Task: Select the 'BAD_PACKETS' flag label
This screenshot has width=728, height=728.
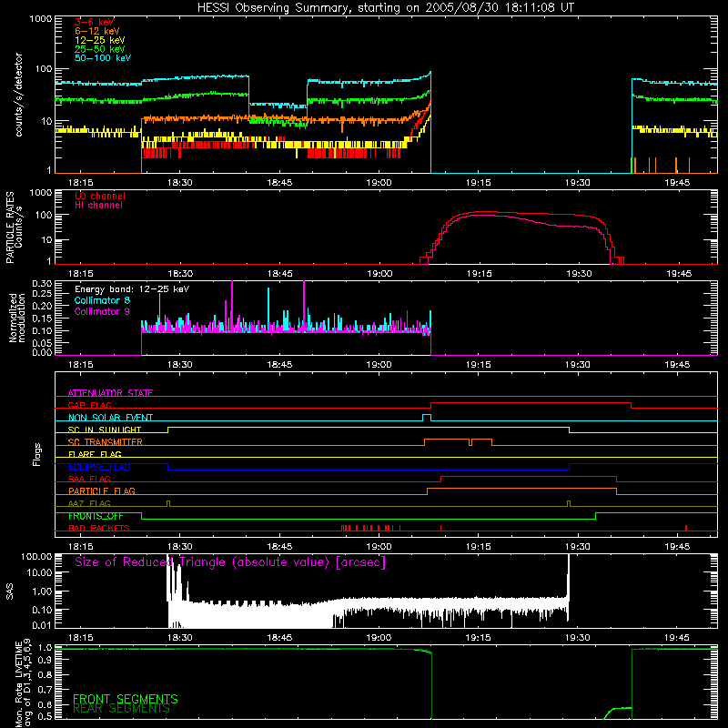Action: (99, 529)
